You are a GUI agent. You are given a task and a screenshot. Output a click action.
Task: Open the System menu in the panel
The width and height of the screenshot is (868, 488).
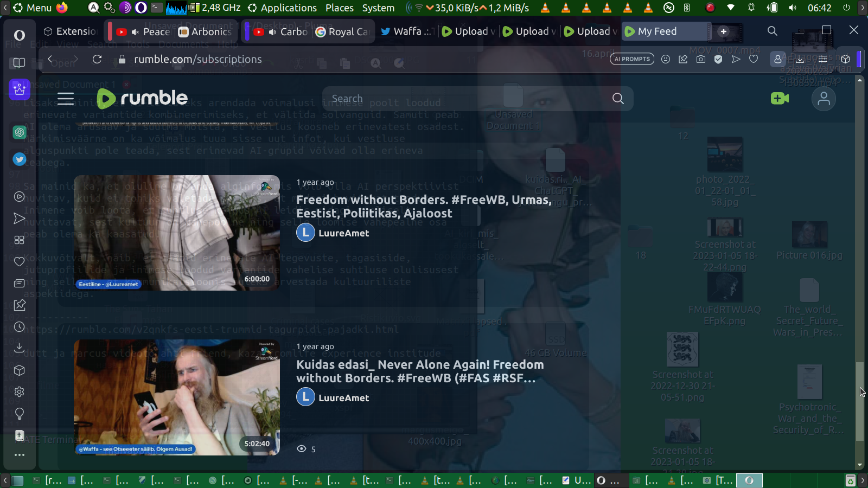click(x=378, y=8)
